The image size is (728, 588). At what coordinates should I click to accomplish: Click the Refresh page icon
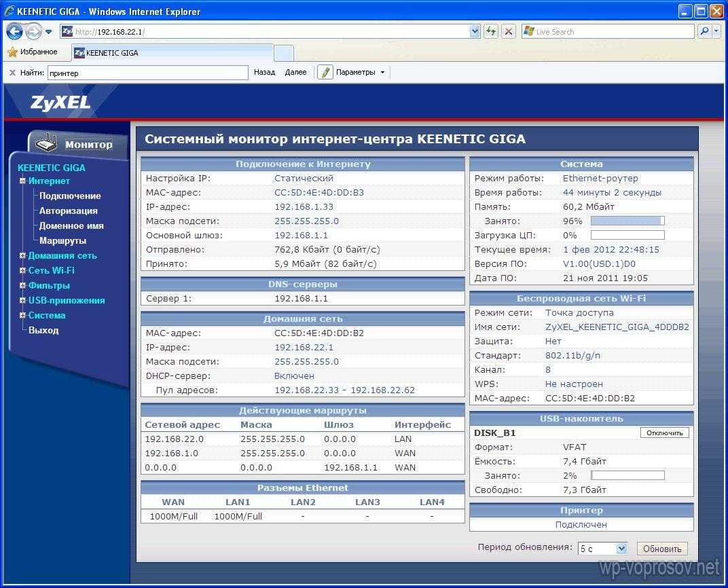490,31
